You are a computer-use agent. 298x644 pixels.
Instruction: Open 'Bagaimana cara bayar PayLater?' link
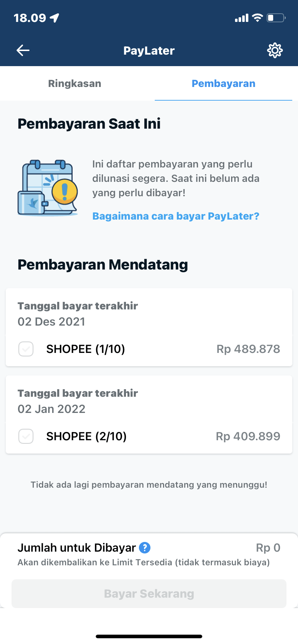click(176, 216)
